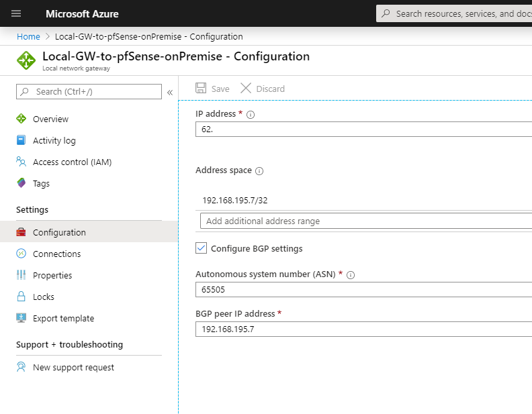Screen dimensions: 532x414
Task: Open the hamburger portal menu
Action: [16, 13]
